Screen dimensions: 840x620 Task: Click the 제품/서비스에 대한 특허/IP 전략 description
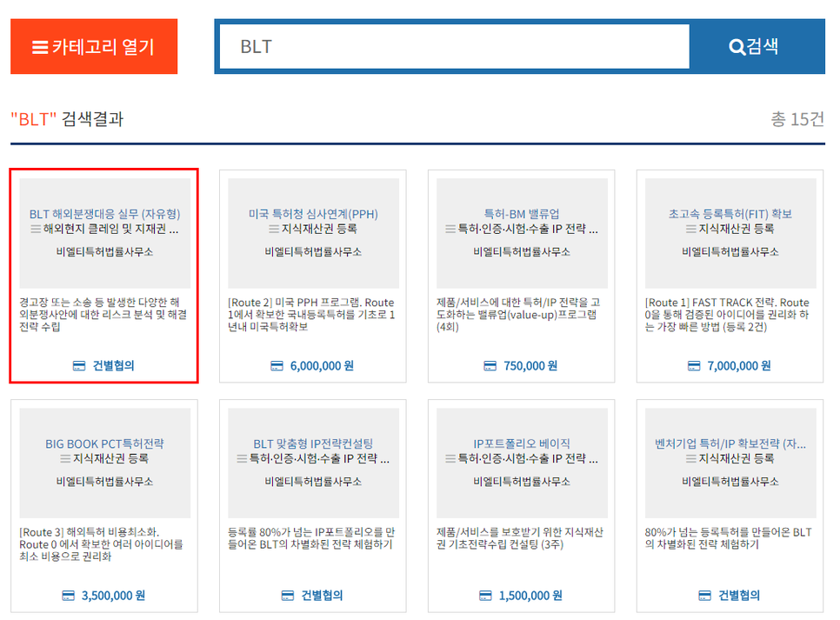pos(518,315)
